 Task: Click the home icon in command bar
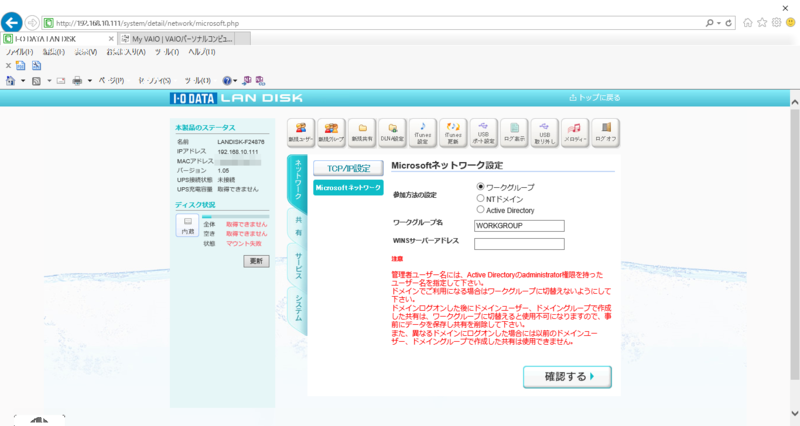point(10,81)
